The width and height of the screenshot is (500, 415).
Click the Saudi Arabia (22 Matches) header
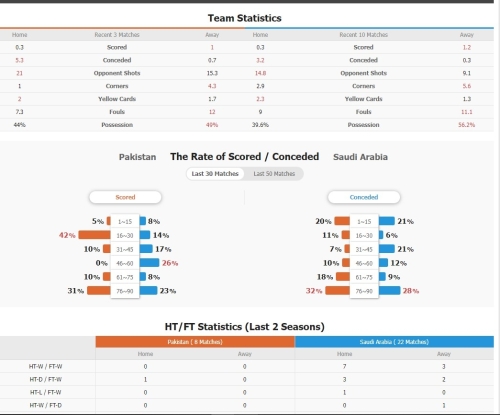tap(394, 342)
